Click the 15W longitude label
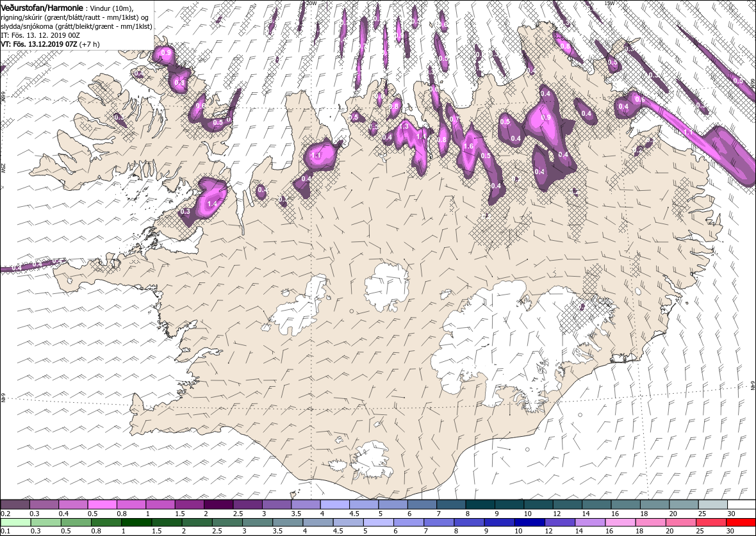Viewport: 756px width, 536px height. 609,3
